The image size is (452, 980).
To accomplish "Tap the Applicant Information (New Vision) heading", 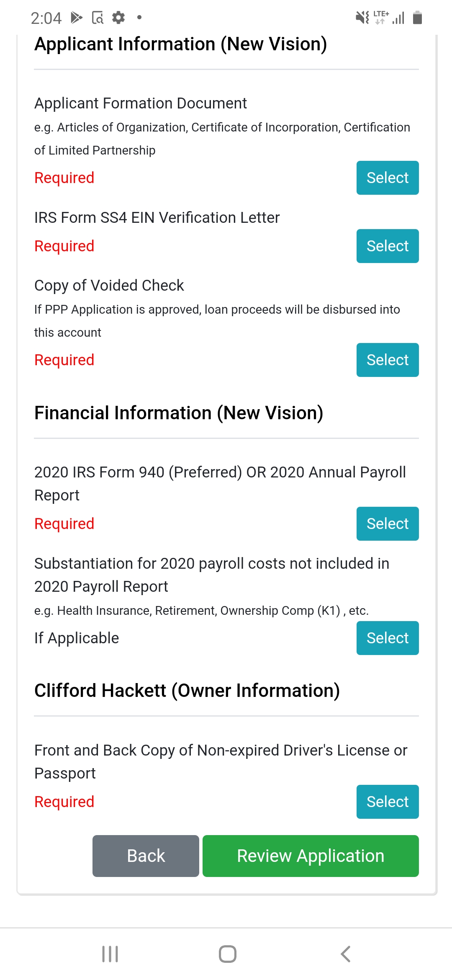I will (x=181, y=44).
